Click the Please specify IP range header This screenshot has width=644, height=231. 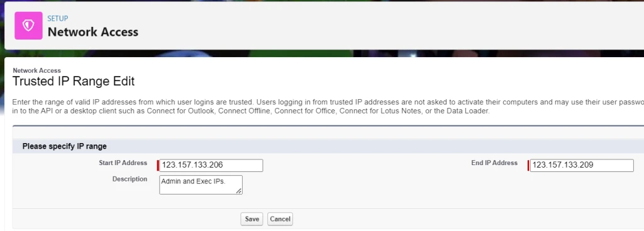(x=65, y=146)
